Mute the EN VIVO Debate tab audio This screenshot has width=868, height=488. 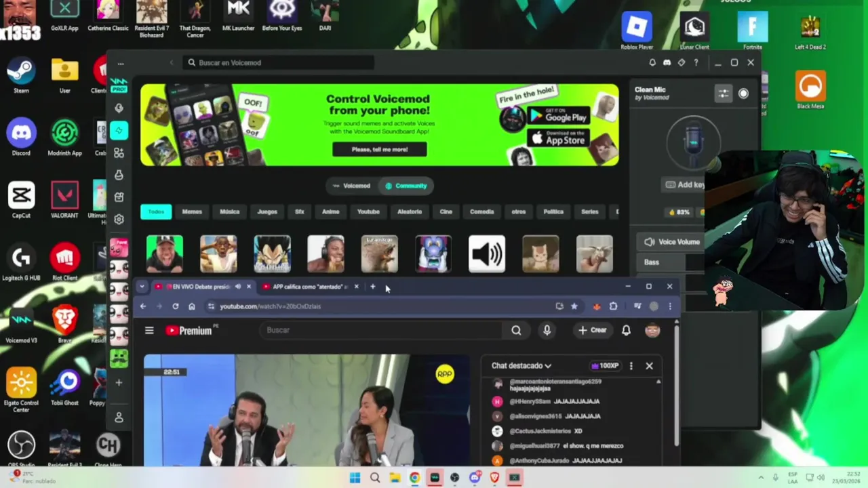[x=237, y=287]
